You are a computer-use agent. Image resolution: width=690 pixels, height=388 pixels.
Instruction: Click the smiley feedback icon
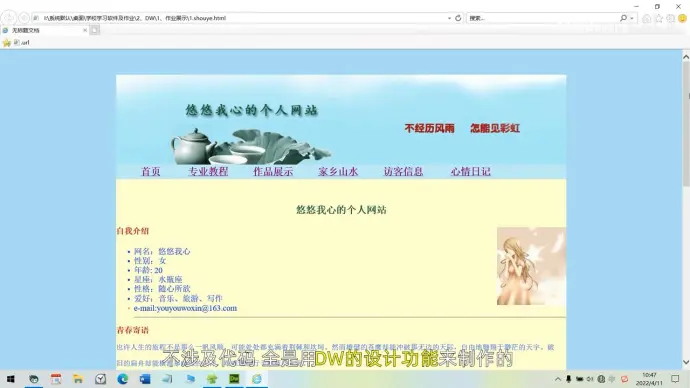click(x=683, y=18)
